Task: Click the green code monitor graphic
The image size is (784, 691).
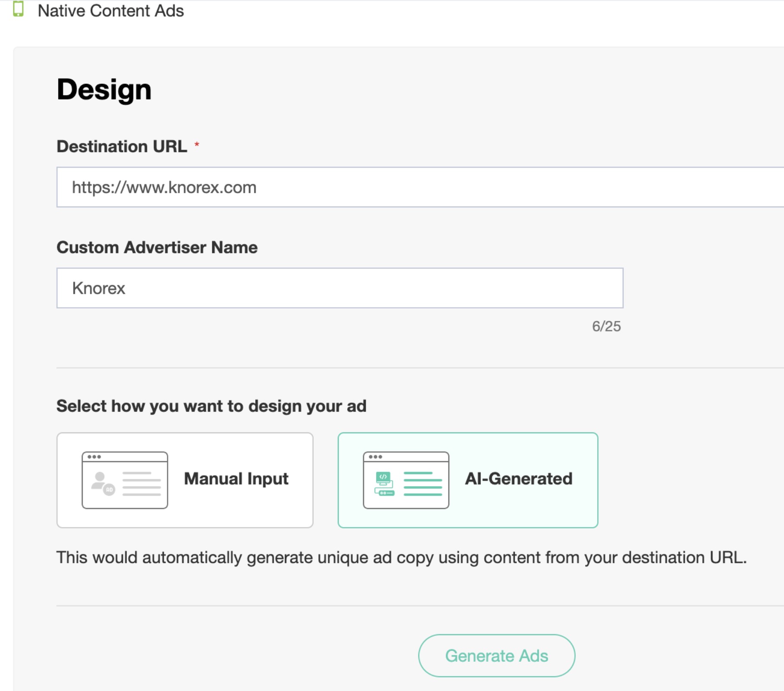Action: click(x=384, y=483)
